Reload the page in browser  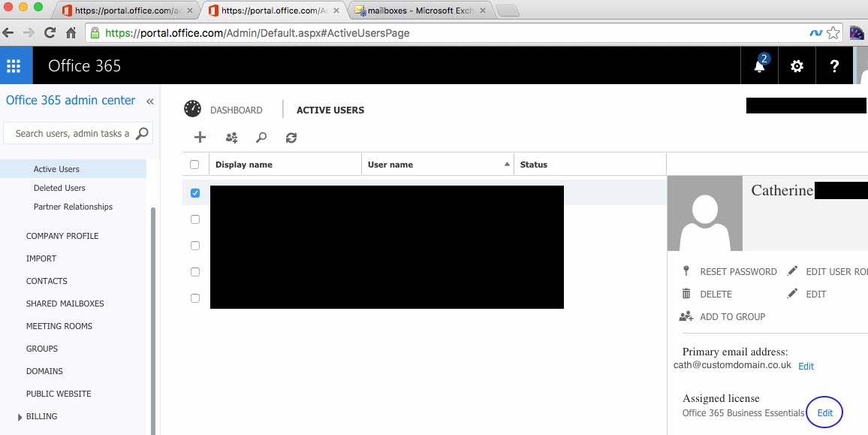click(x=50, y=33)
